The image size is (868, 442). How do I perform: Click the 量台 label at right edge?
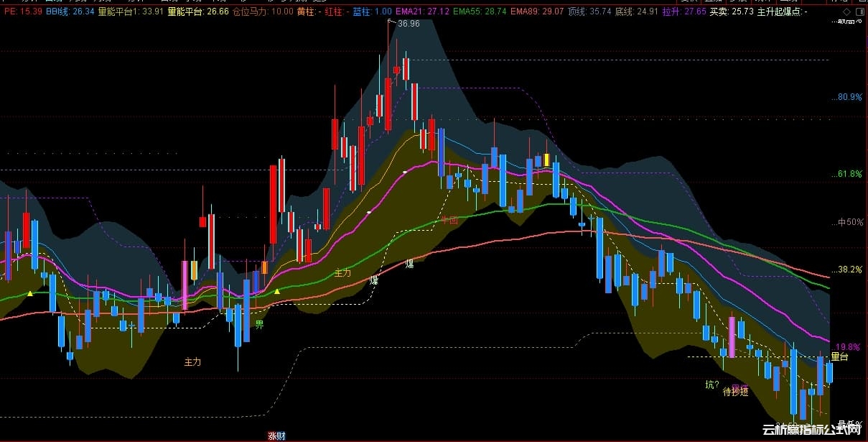point(839,356)
